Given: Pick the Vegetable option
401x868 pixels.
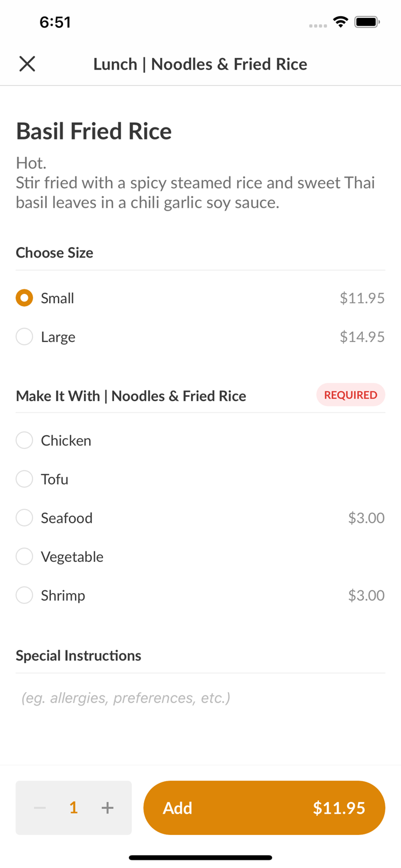Looking at the screenshot, I should click(24, 556).
